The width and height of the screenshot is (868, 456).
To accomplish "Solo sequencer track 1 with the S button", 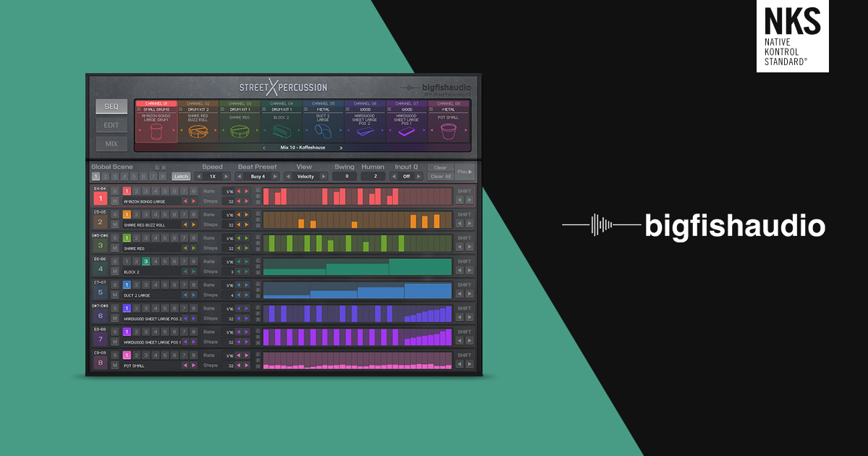I will point(115,191).
